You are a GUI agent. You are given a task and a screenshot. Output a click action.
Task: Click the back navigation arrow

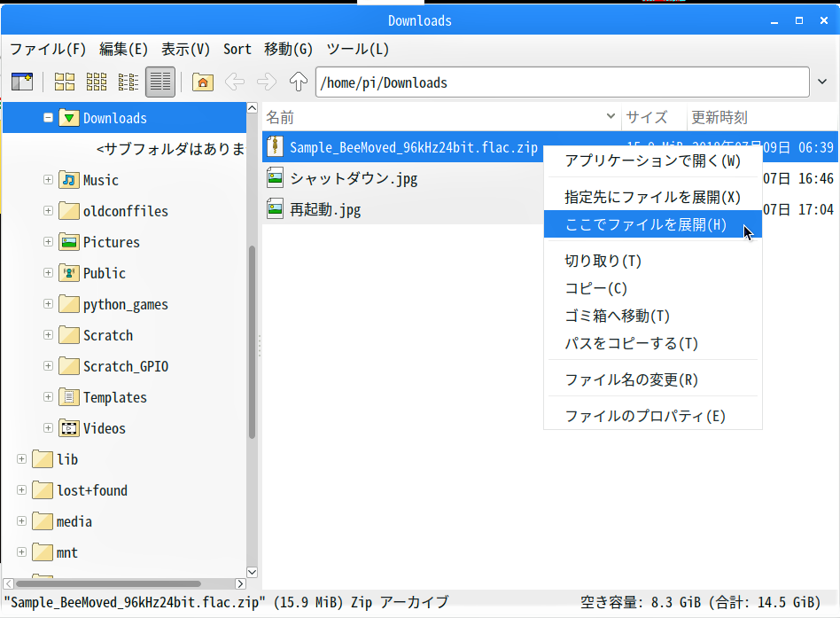tap(235, 82)
